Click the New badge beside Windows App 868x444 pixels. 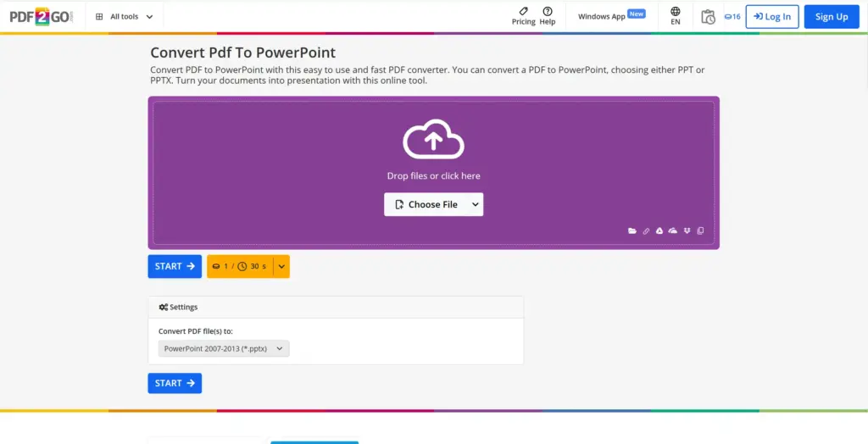636,14
